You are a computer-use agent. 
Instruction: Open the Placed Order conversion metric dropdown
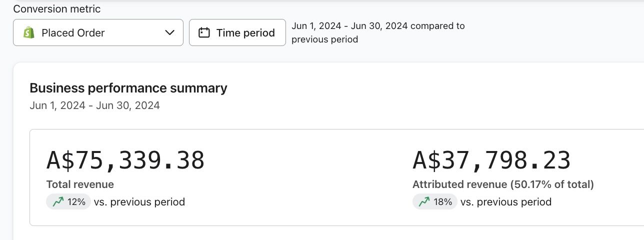(98, 33)
